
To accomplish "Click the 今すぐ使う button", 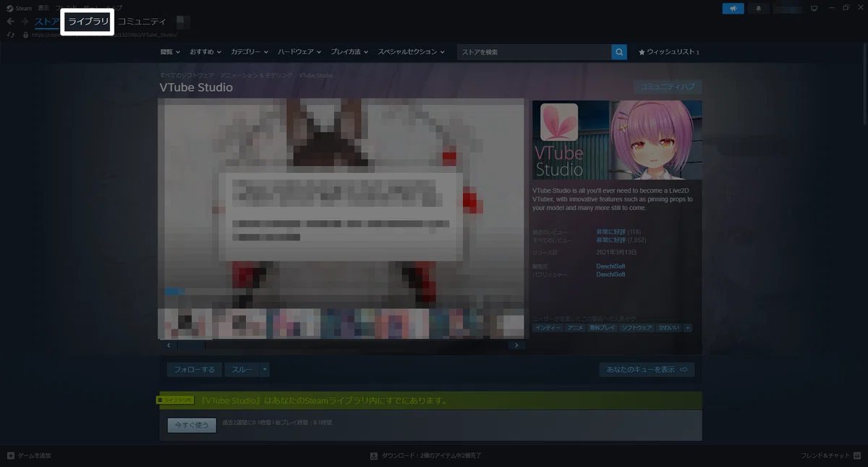I will (x=192, y=425).
